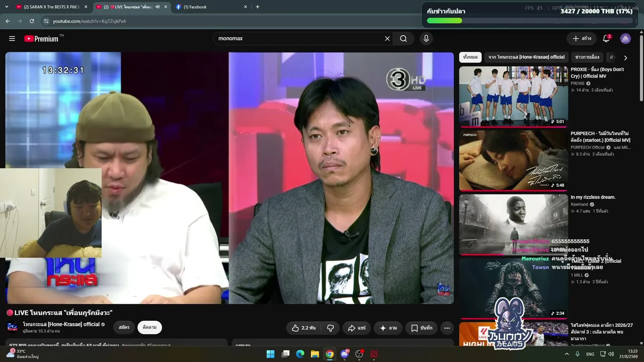Dislike the video
The image size is (644, 362).
(331, 328)
